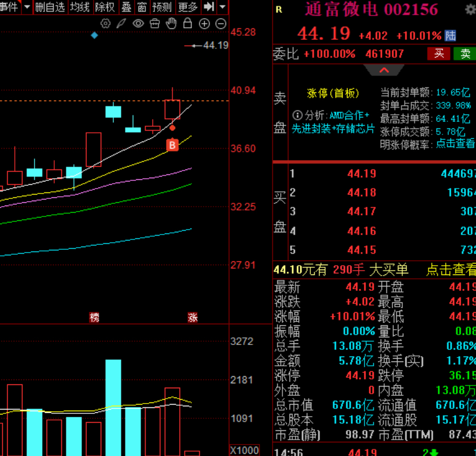Expand the dropdown arrow beside 事件
Image resolution: width=476 pixels, height=456 pixels.
(x=27, y=7)
